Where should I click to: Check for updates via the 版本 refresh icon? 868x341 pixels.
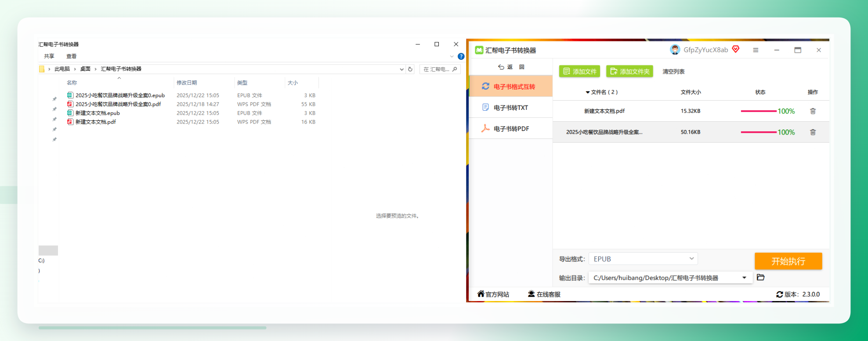[x=780, y=294]
